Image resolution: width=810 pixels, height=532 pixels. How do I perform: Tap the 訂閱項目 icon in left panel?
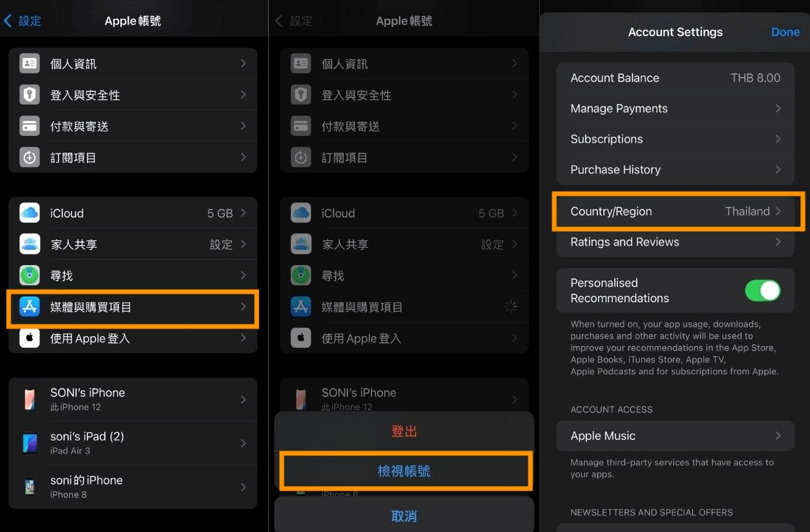(x=29, y=157)
